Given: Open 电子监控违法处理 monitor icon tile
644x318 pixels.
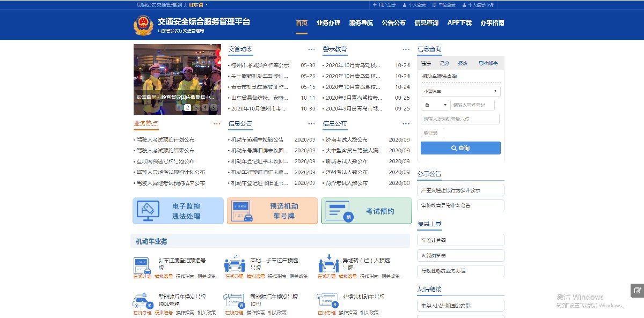Looking at the screenshot, I should coord(178,211).
